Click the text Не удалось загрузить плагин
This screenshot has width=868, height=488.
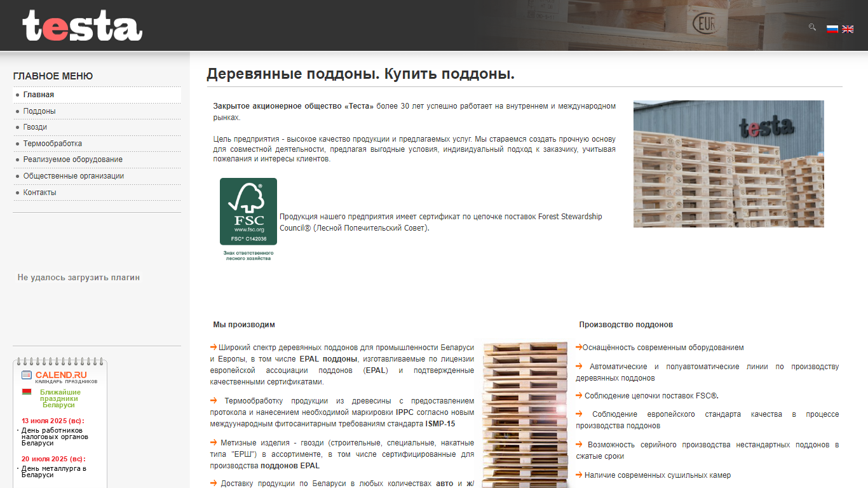click(x=79, y=278)
